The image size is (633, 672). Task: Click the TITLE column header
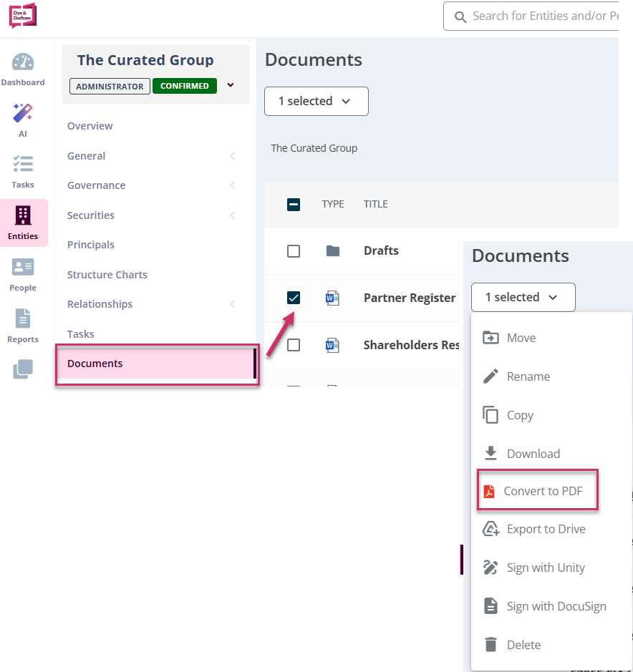point(376,204)
